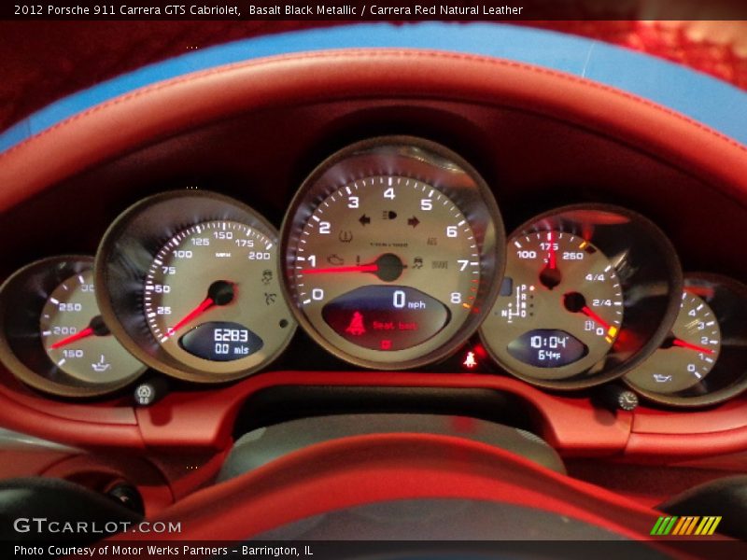Click the red tachometer needle

pos(341,270)
